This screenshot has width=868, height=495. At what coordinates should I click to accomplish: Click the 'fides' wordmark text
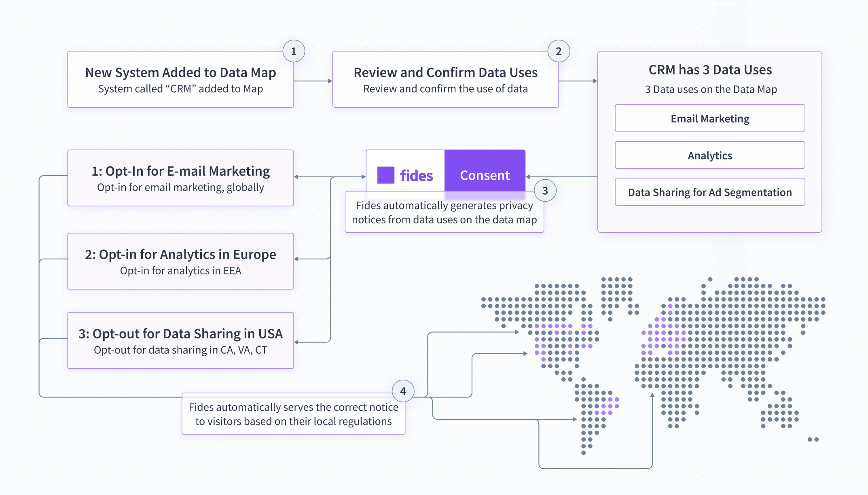pyautogui.click(x=416, y=176)
